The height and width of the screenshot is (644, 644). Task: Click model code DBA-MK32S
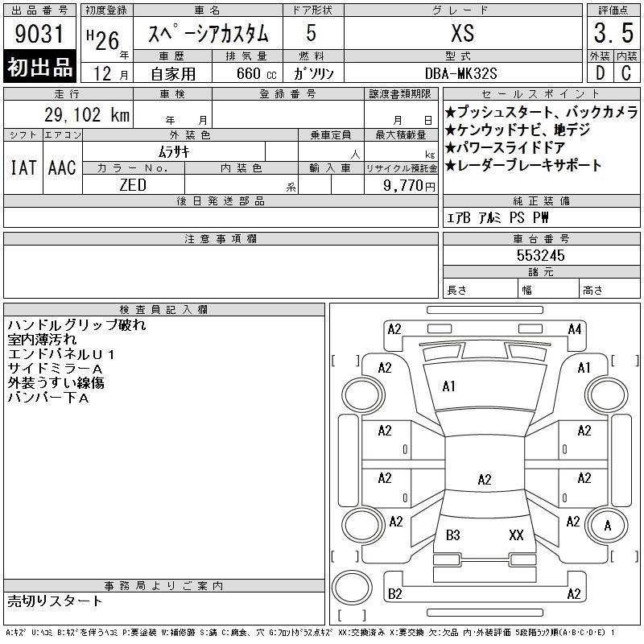click(460, 73)
